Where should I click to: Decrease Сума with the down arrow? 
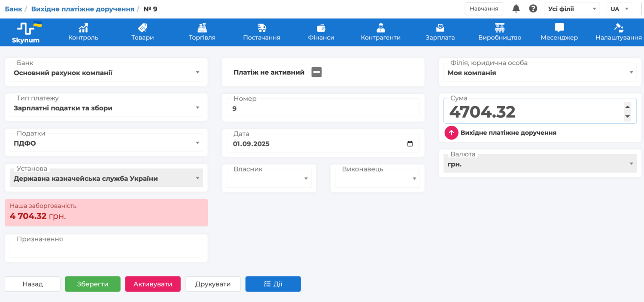(627, 116)
